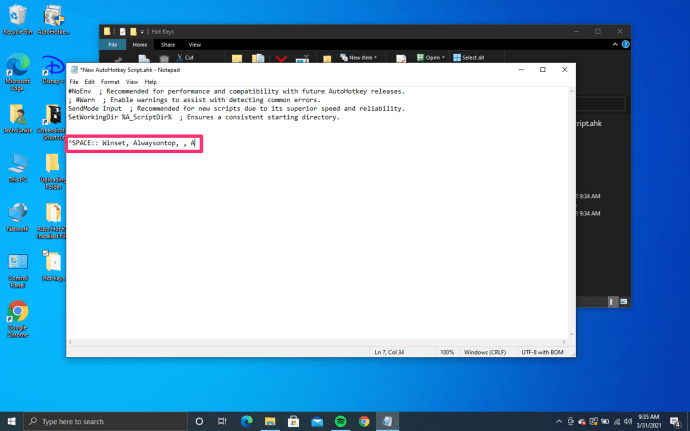Open the Notepad View menu
This screenshot has height=431, width=690.
(132, 82)
